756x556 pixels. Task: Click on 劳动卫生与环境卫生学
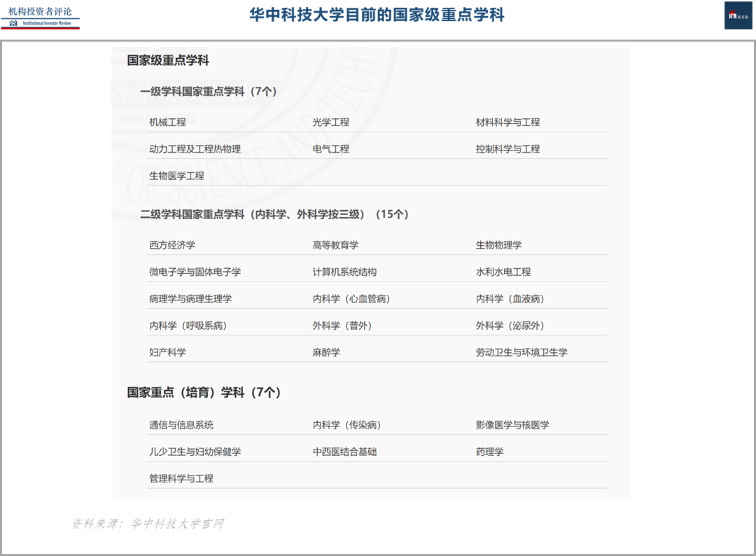[521, 352]
